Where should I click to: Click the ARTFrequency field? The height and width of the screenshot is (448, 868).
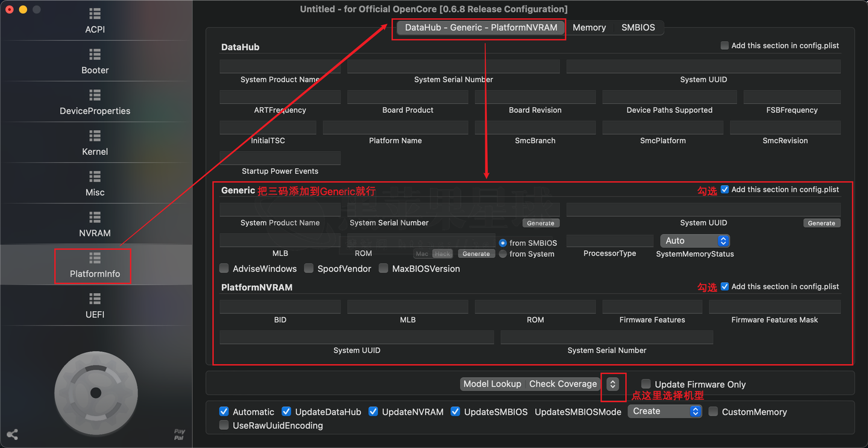(280, 96)
